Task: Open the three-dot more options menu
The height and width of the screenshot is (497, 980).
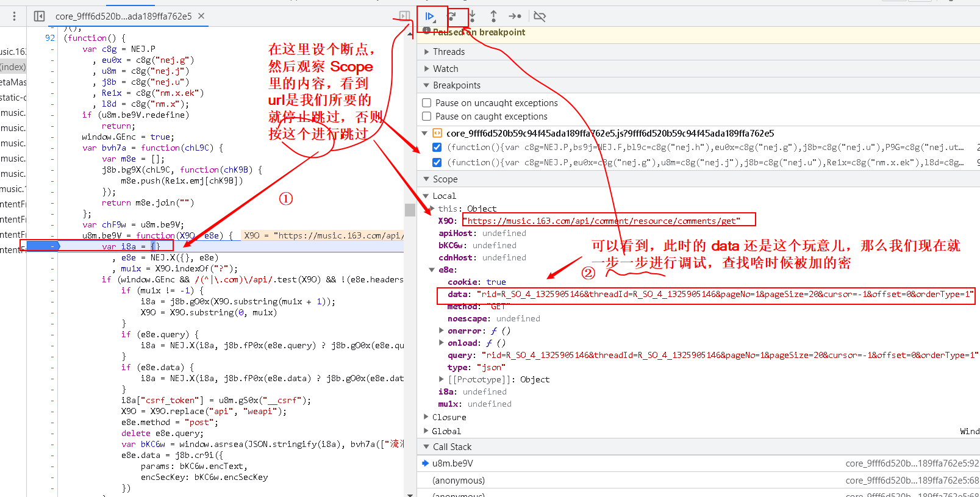Action: (14, 16)
